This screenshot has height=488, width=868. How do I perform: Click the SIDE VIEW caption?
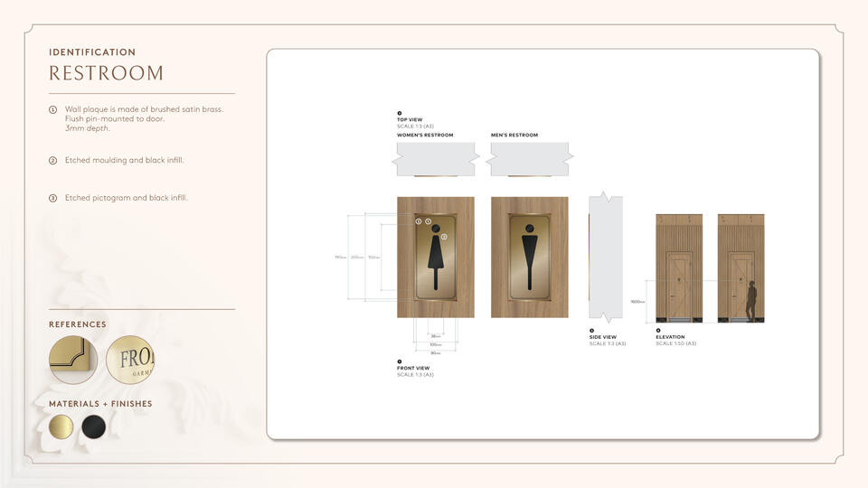tap(603, 337)
